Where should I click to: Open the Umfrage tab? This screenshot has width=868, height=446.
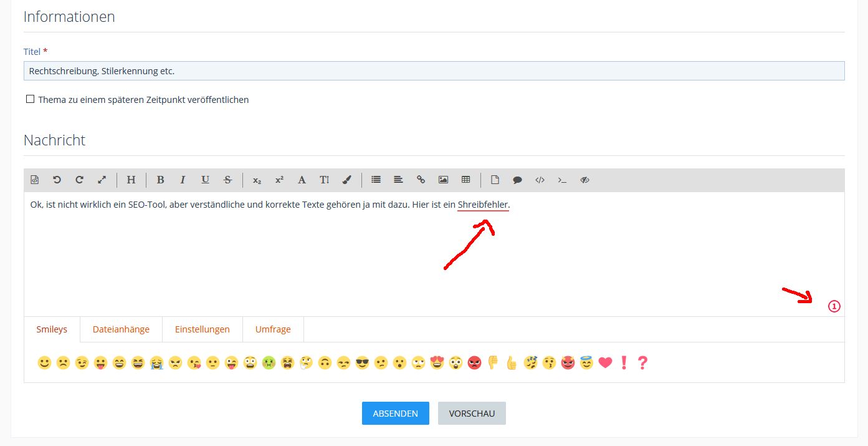click(x=273, y=329)
